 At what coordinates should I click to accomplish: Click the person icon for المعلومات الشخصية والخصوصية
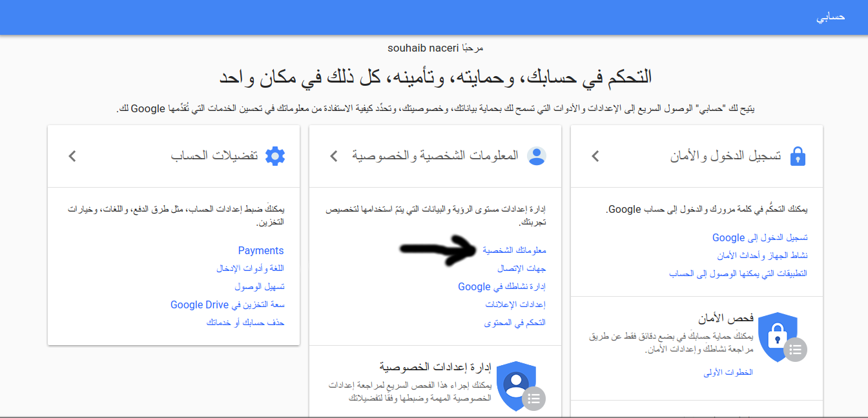(537, 156)
